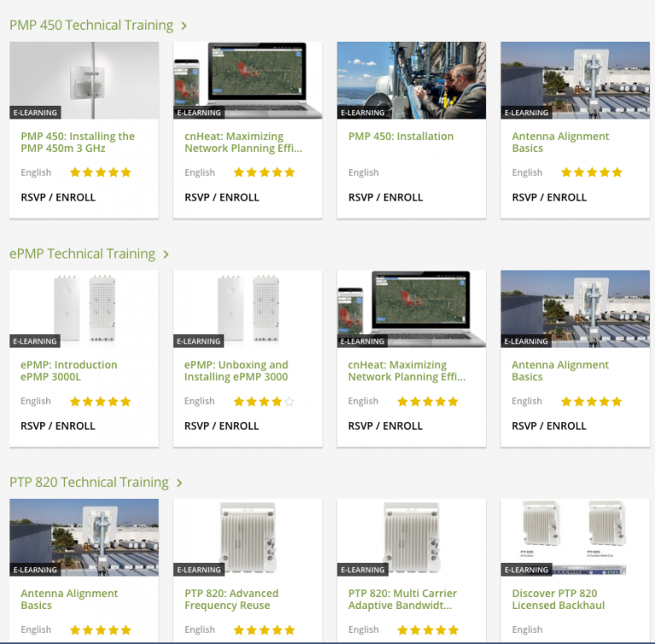
Task: Click the star rating of PTP 820 Advanced Frequency Reuse
Action: pos(264,629)
